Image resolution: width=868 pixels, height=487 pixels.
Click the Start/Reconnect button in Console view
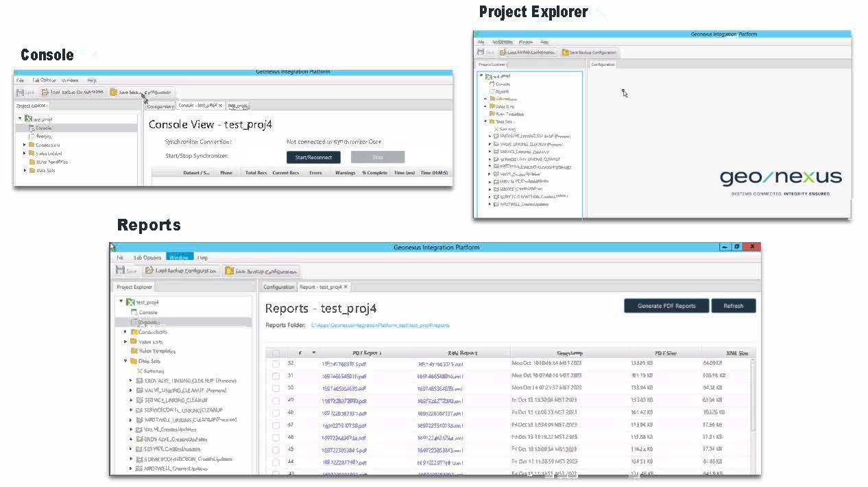pyautogui.click(x=313, y=157)
